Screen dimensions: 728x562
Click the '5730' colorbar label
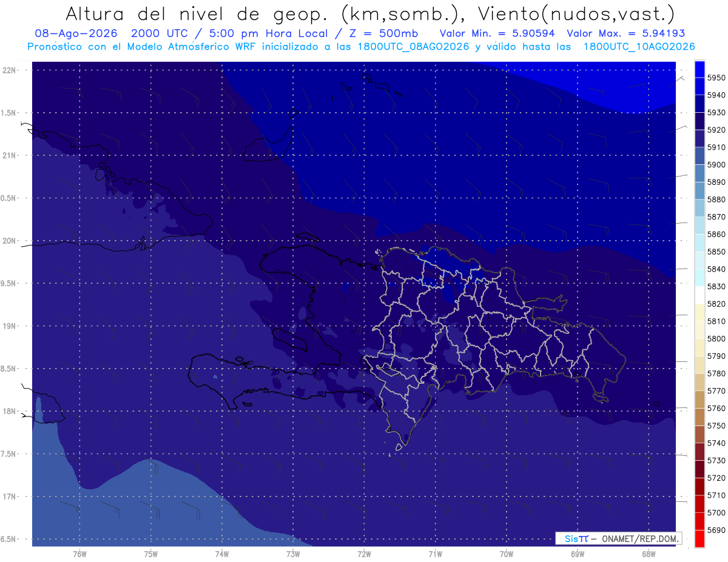[x=716, y=461]
